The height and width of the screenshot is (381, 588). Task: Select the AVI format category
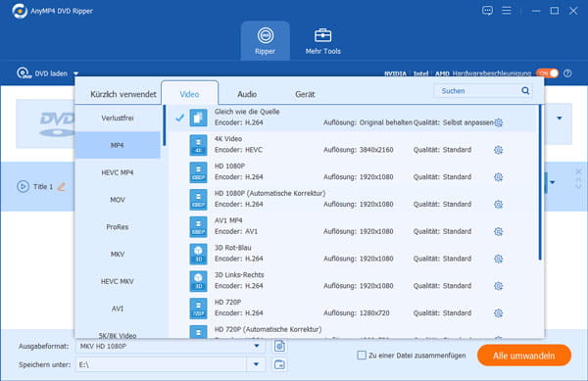[x=118, y=309]
